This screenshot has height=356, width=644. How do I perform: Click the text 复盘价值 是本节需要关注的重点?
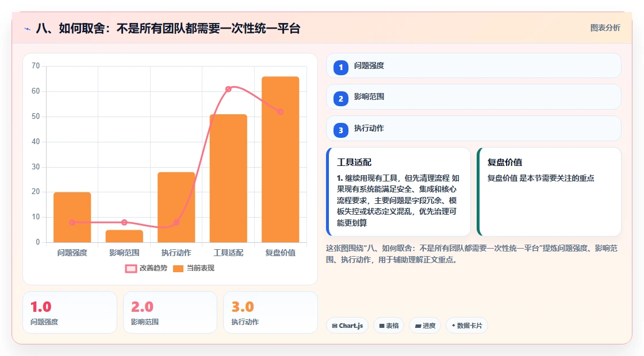click(x=540, y=178)
